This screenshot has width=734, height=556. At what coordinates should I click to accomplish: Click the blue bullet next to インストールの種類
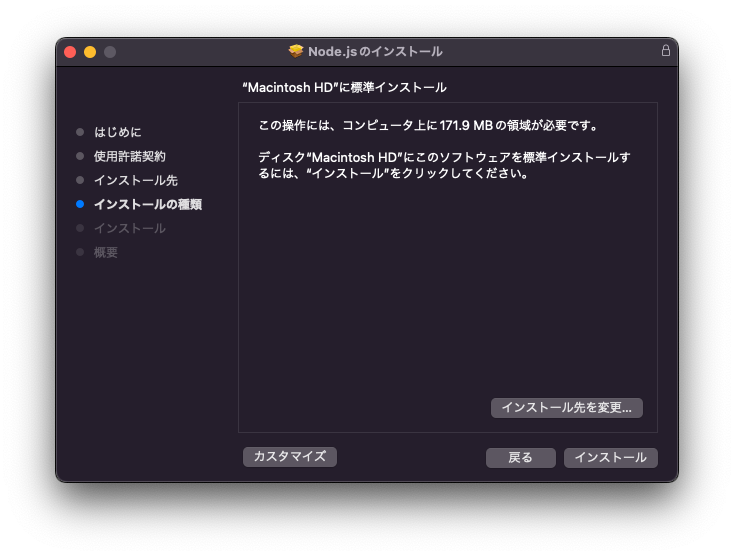[80, 204]
